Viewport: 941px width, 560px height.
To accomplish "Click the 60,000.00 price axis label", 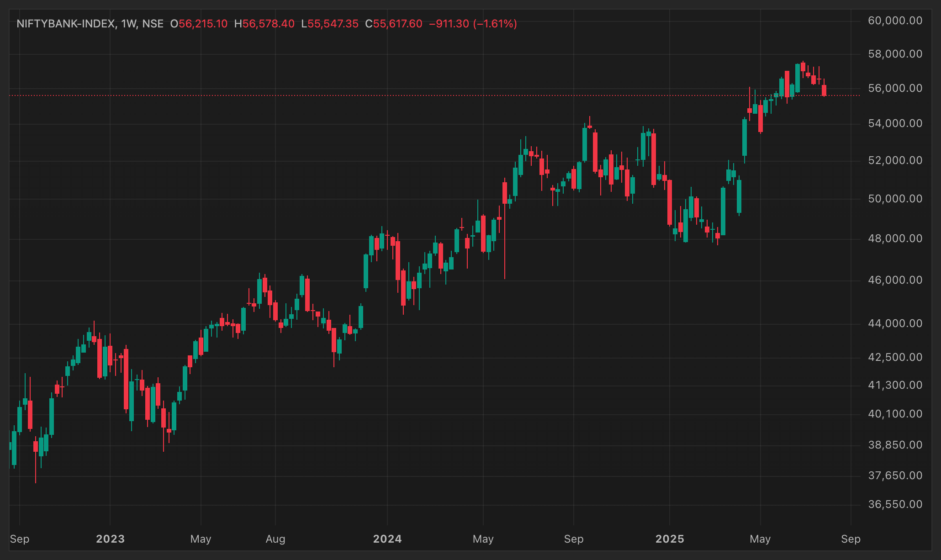I will [895, 21].
